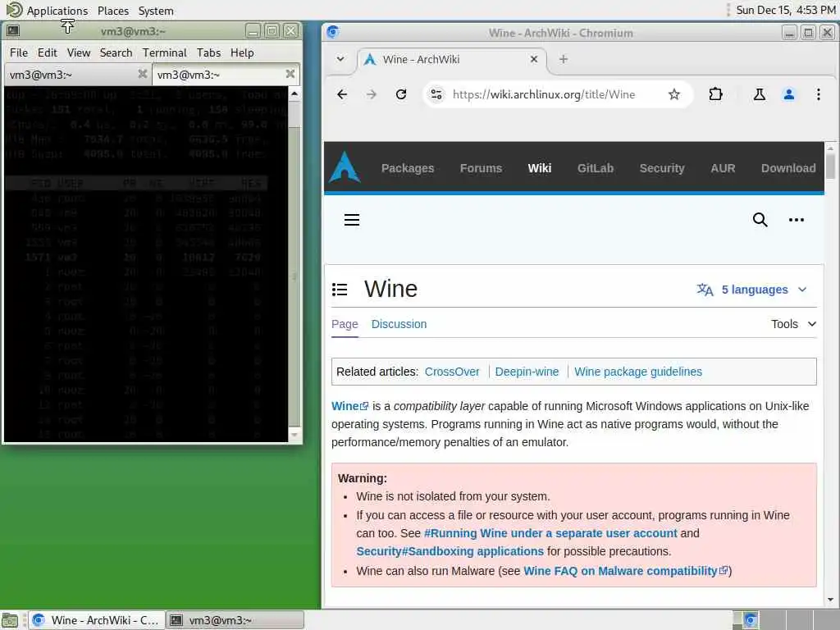This screenshot has height=630, width=840.
Task: Open the System menu in top panel
Action: pyautogui.click(x=155, y=10)
